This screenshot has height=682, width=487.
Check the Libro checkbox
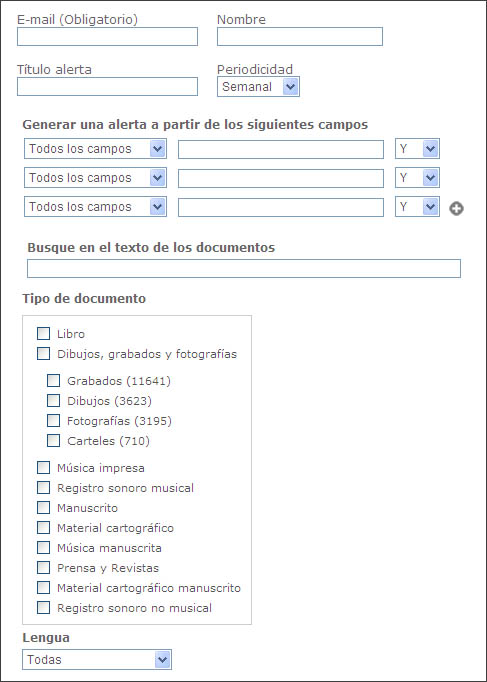pos(43,334)
